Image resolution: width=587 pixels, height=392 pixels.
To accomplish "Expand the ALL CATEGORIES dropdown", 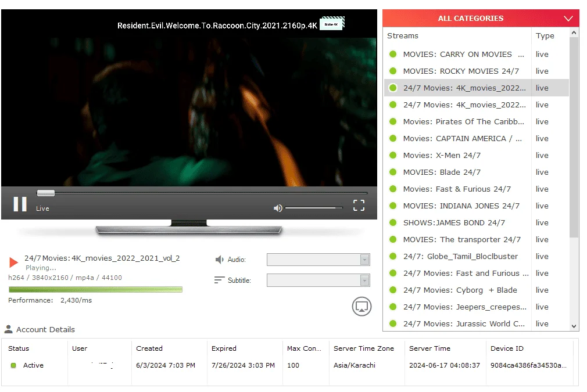I will tap(568, 19).
